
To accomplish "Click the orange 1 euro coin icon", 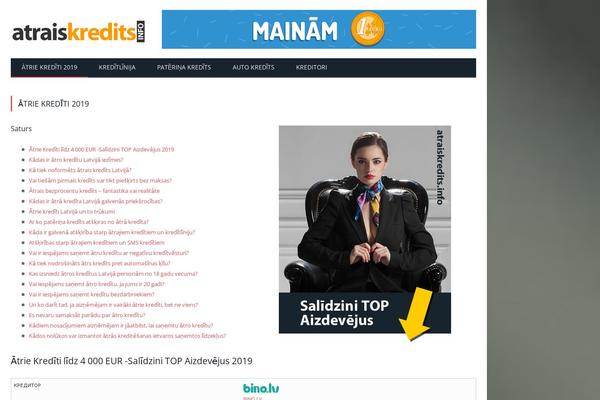I will 367,29.
